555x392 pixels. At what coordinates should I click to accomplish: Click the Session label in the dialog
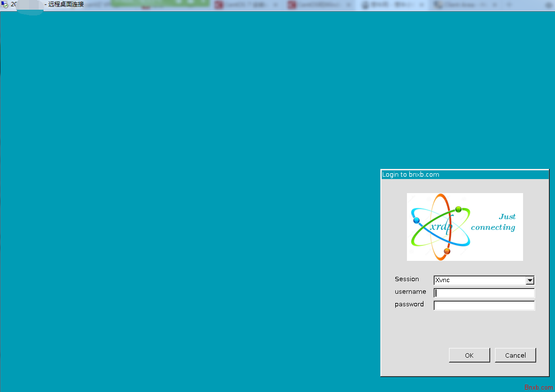[406, 279]
